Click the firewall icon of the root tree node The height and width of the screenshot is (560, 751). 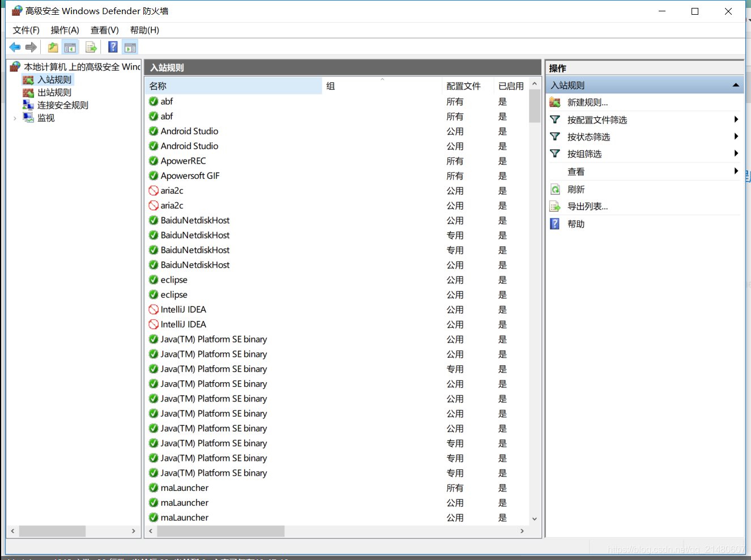coord(16,67)
